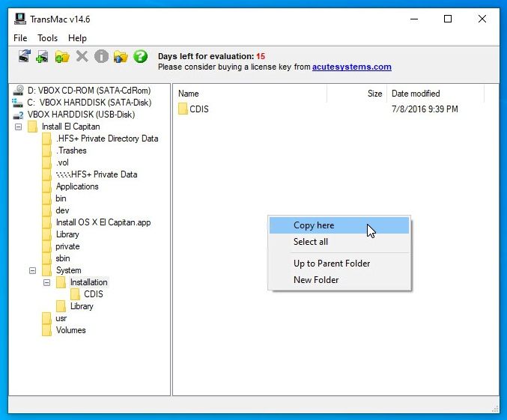Click the refresh drive list toolbar icon
The width and height of the screenshot is (507, 420).
coord(24,56)
